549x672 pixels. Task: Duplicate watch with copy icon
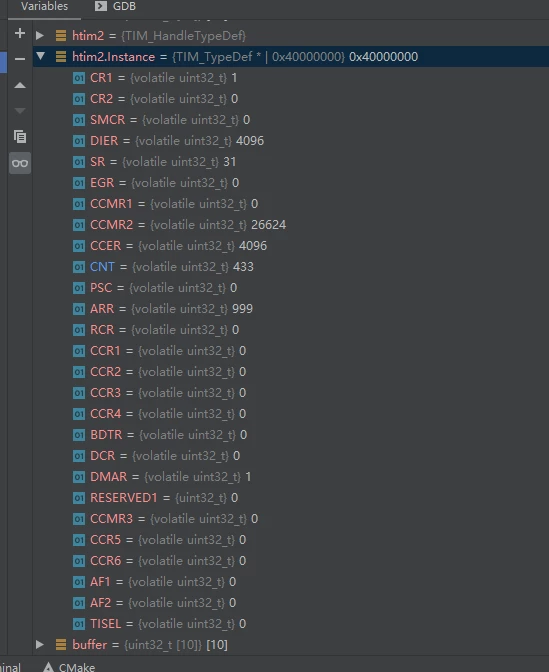[20, 137]
